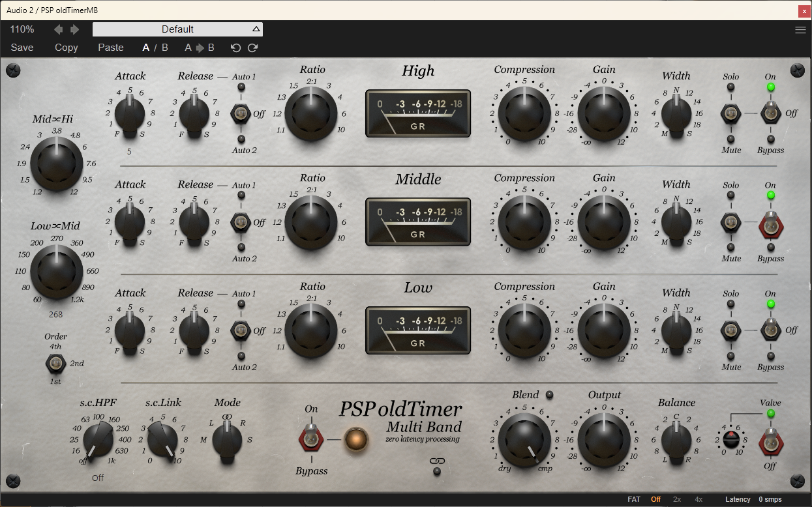Image resolution: width=812 pixels, height=507 pixels.
Task: Click the Blend dry/cmp knob
Action: [x=524, y=439]
